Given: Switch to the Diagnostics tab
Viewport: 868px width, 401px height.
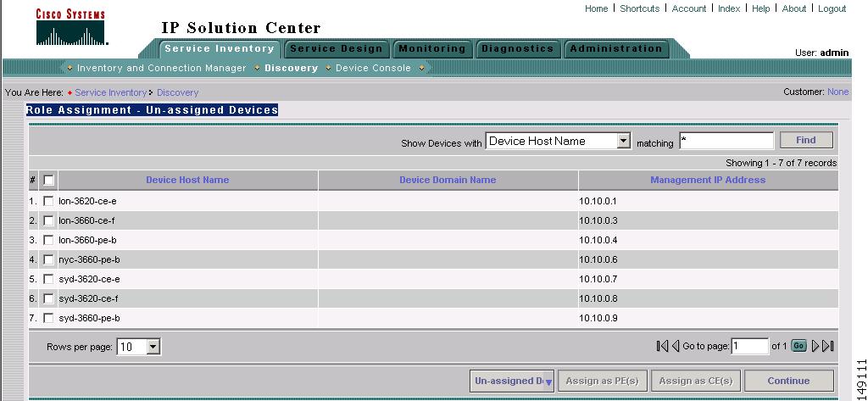Looking at the screenshot, I should click(x=518, y=48).
